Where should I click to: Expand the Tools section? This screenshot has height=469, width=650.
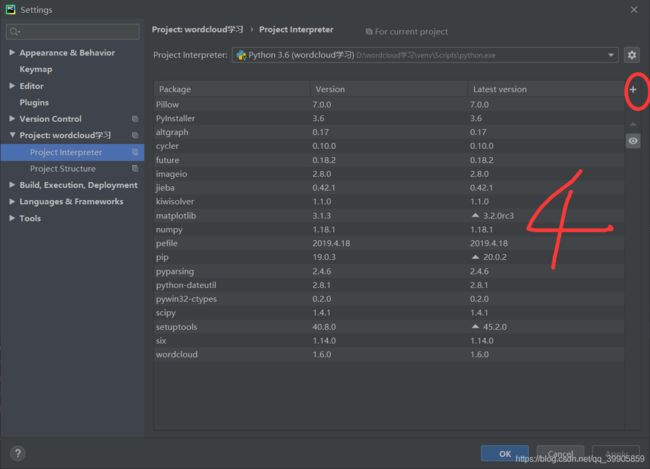point(12,218)
